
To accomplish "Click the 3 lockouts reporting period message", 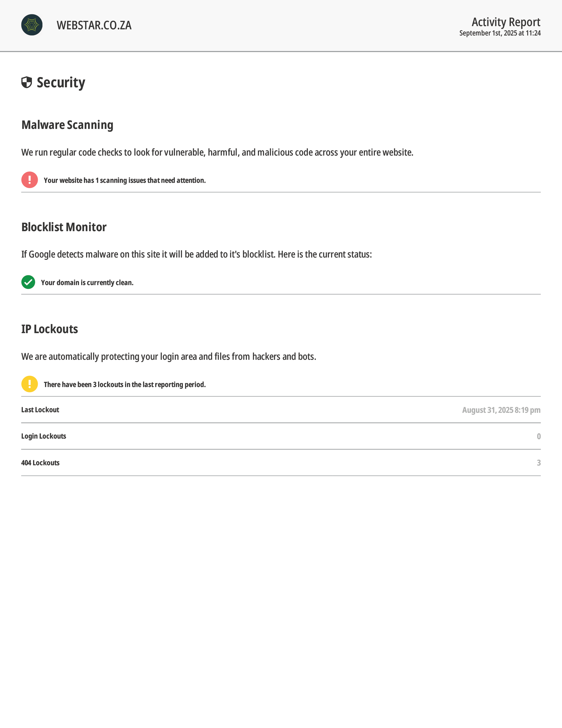I will coord(125,385).
